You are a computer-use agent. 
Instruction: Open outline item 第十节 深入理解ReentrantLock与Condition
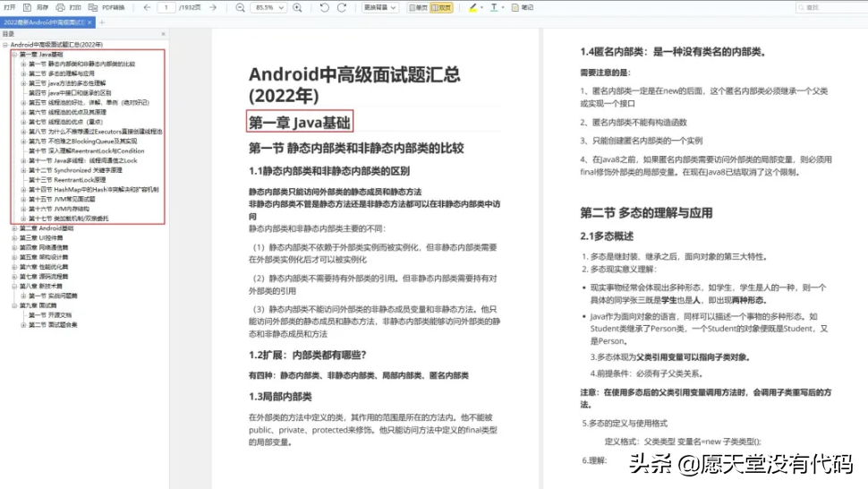point(87,150)
